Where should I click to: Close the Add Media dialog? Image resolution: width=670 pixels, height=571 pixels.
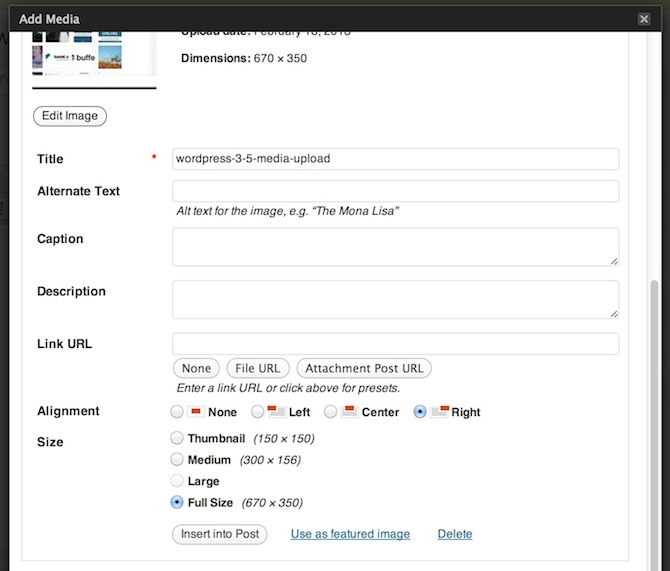pyautogui.click(x=644, y=18)
